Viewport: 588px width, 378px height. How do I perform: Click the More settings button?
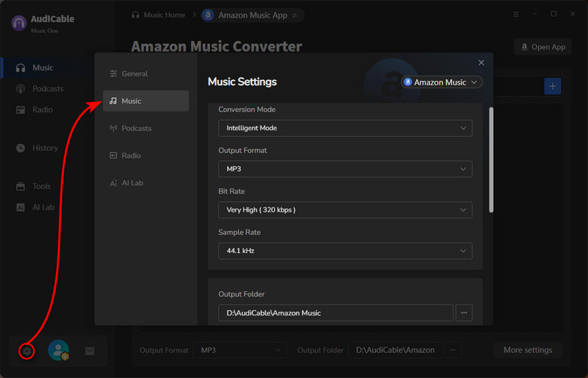click(528, 350)
